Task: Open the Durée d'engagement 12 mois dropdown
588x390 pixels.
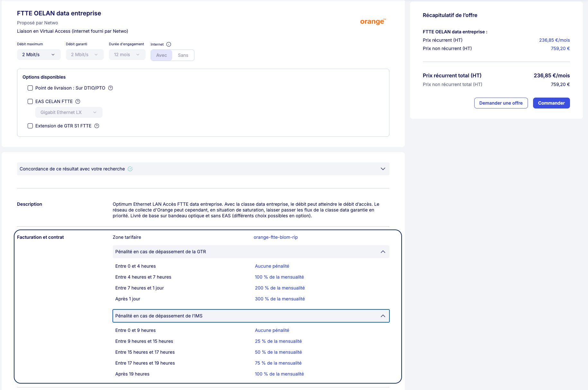Action: [127, 55]
